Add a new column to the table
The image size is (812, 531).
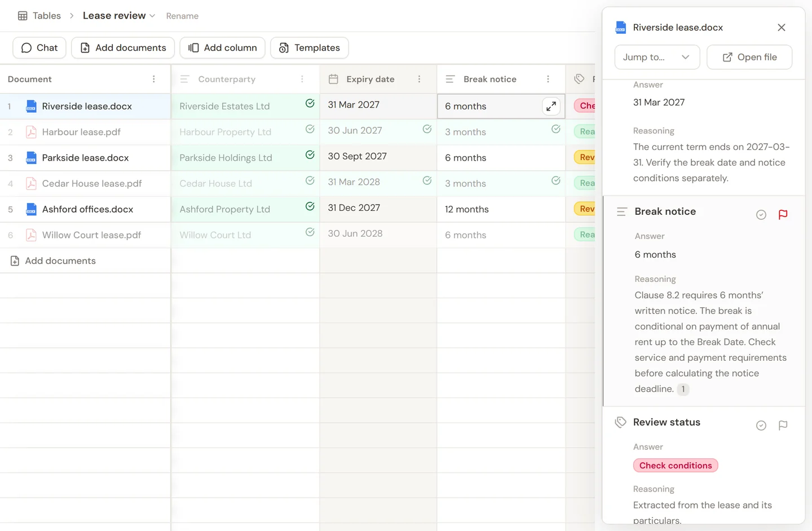click(x=222, y=48)
